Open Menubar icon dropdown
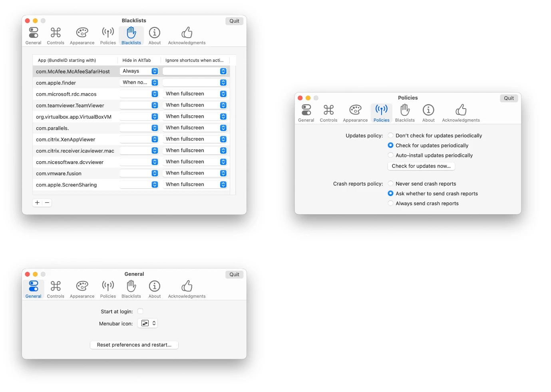The image size is (551, 392). 147,323
